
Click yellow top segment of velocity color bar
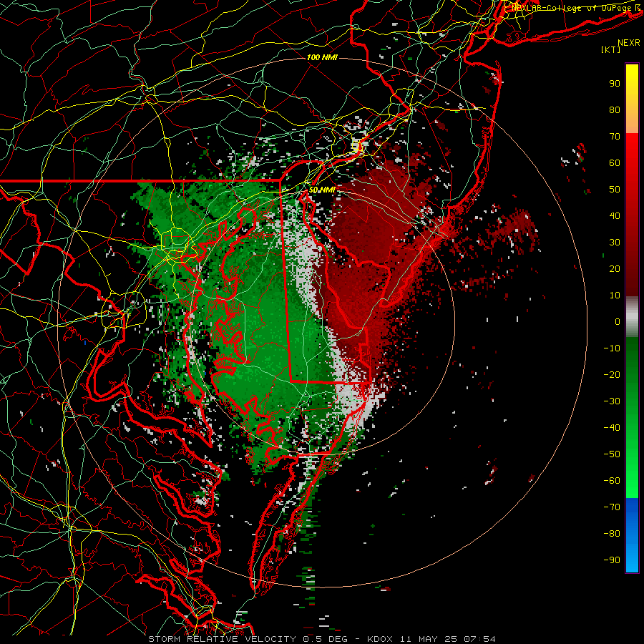[632, 99]
